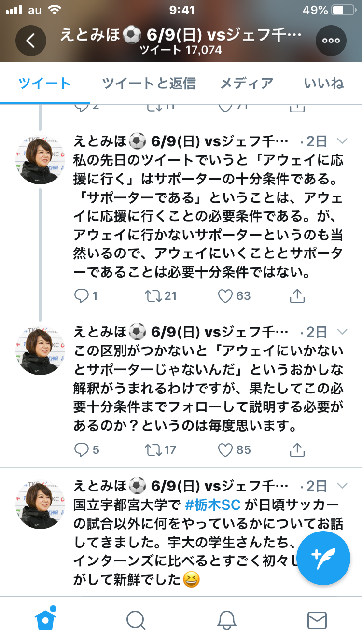Switch to the メディア tab
The height and width of the screenshot is (644, 362).
coord(246,84)
